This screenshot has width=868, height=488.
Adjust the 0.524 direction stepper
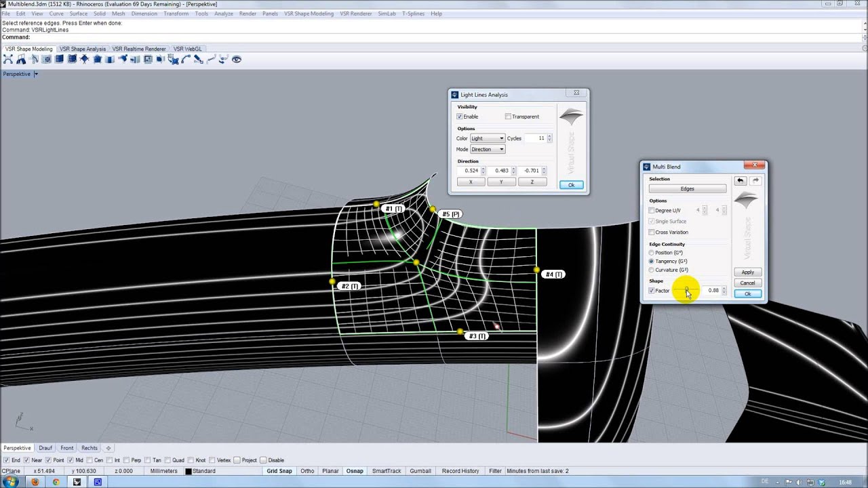484,171
